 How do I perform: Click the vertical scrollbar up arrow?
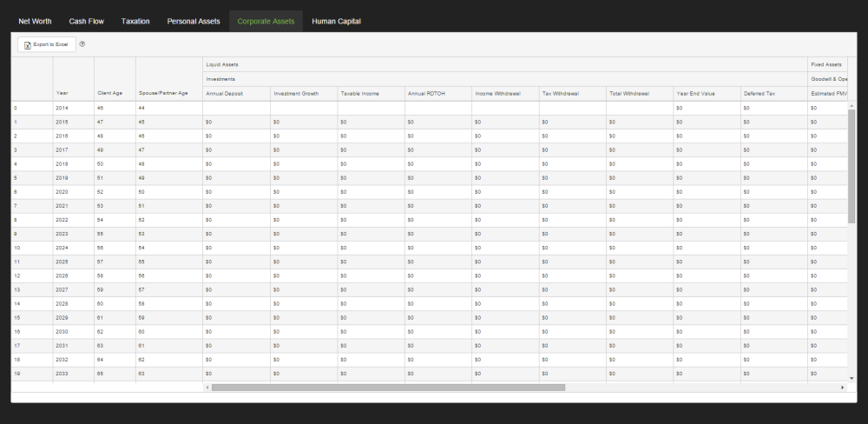(x=852, y=106)
